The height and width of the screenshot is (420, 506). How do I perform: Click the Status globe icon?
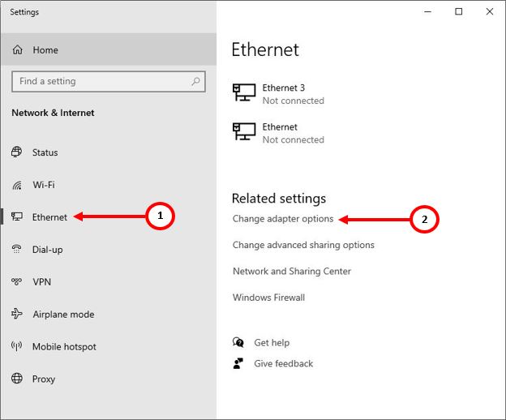(x=17, y=152)
